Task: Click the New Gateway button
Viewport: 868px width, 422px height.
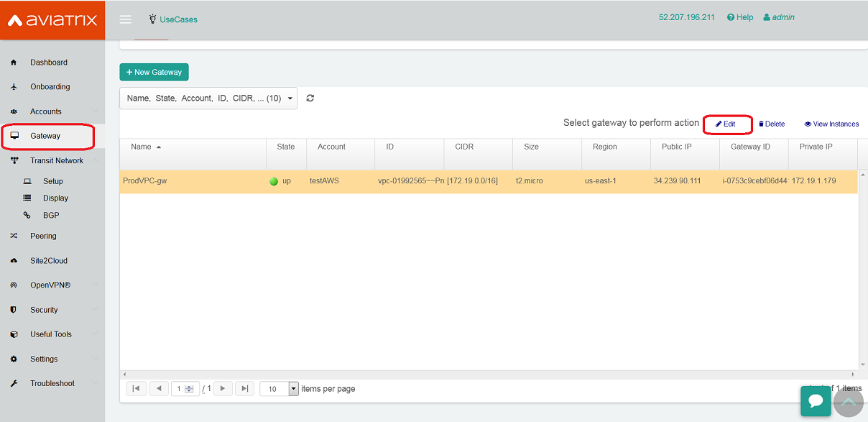Action: [x=154, y=72]
